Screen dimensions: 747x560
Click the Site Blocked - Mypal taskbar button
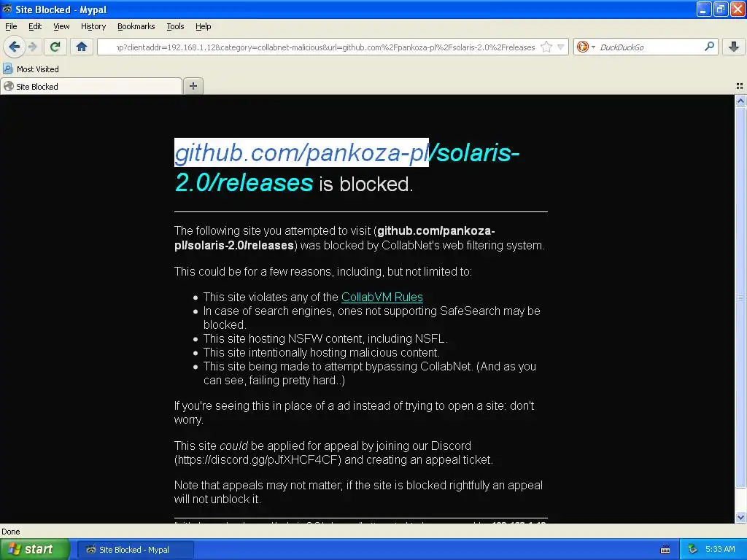pyautogui.click(x=135, y=550)
